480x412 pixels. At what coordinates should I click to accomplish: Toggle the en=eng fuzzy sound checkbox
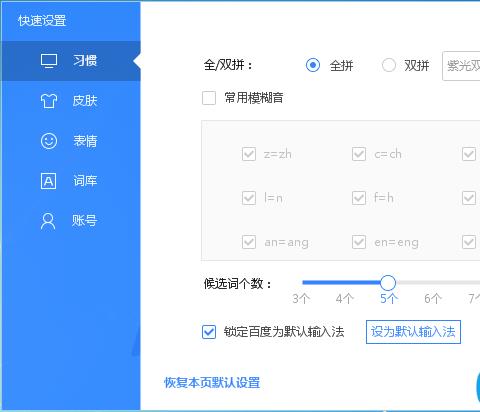coord(359,242)
